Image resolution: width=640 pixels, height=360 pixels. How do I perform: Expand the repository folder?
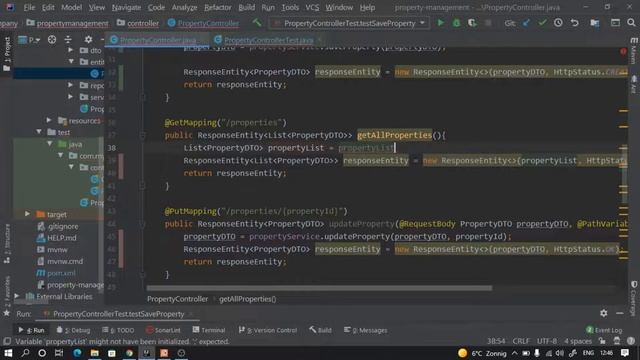[x=71, y=85]
